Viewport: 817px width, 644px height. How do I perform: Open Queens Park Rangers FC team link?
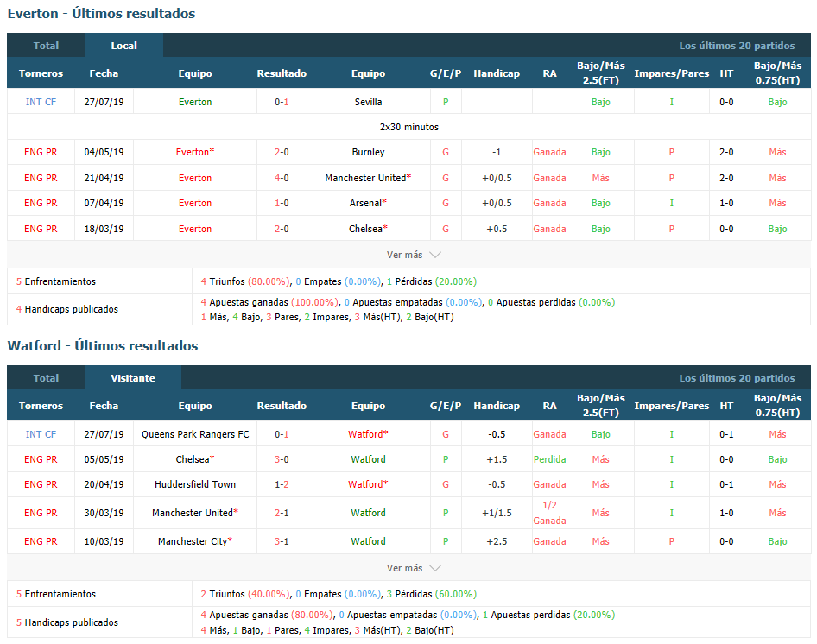[x=195, y=434]
